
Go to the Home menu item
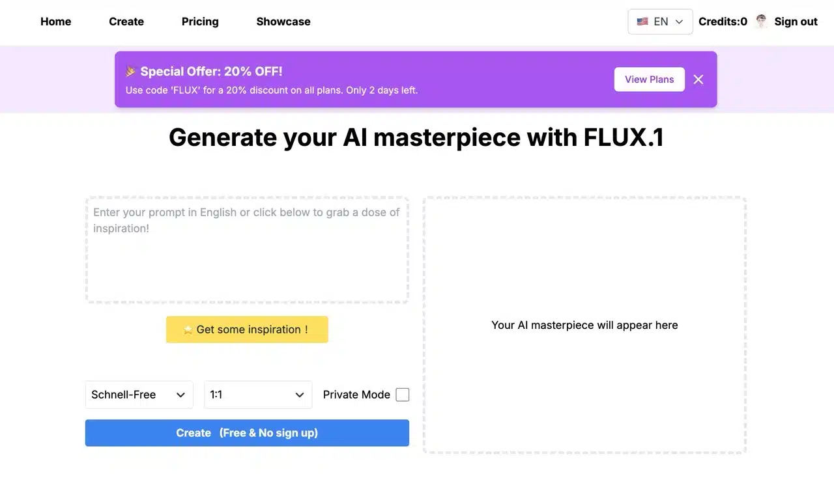(x=55, y=21)
